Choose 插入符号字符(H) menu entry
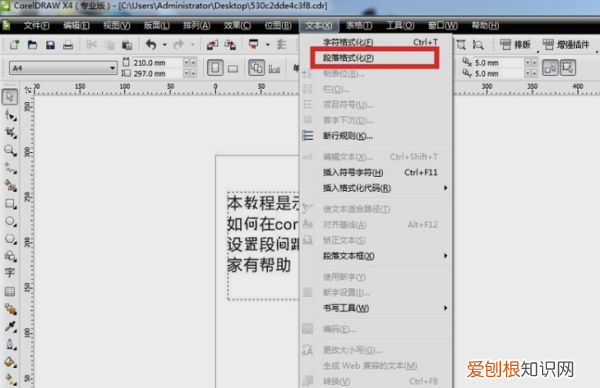This screenshot has width=600, height=388. pyautogui.click(x=376, y=173)
